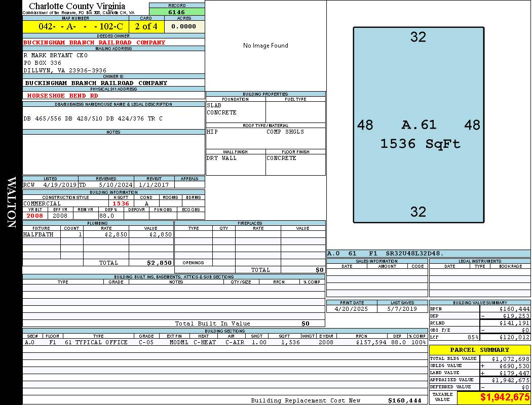Click the green record number 6146 field
The width and height of the screenshot is (532, 405).
177,12
